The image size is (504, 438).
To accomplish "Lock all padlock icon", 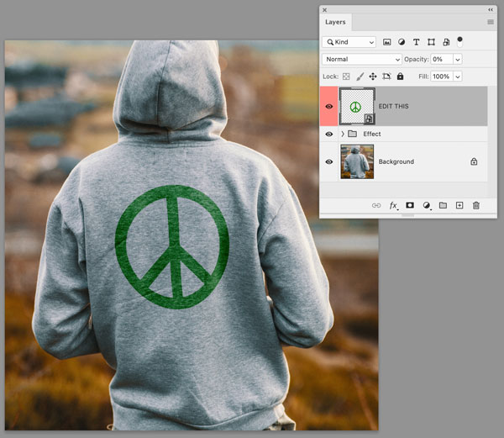I will pos(400,77).
